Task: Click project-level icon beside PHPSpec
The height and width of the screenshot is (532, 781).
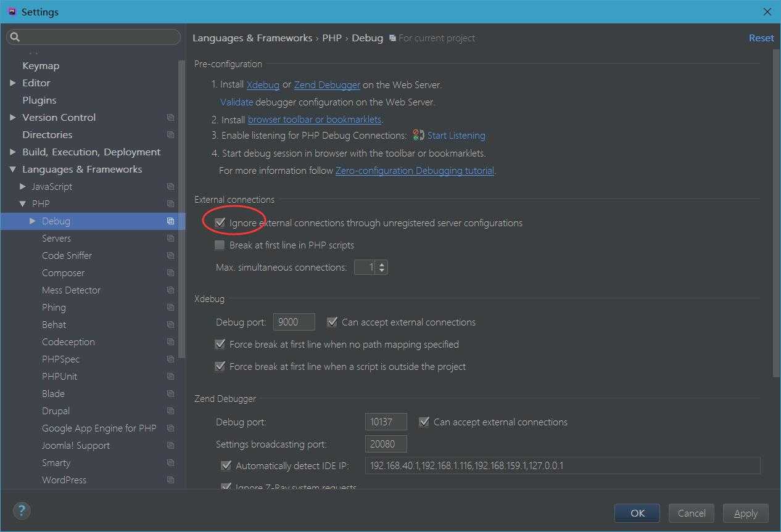Action: pos(170,359)
